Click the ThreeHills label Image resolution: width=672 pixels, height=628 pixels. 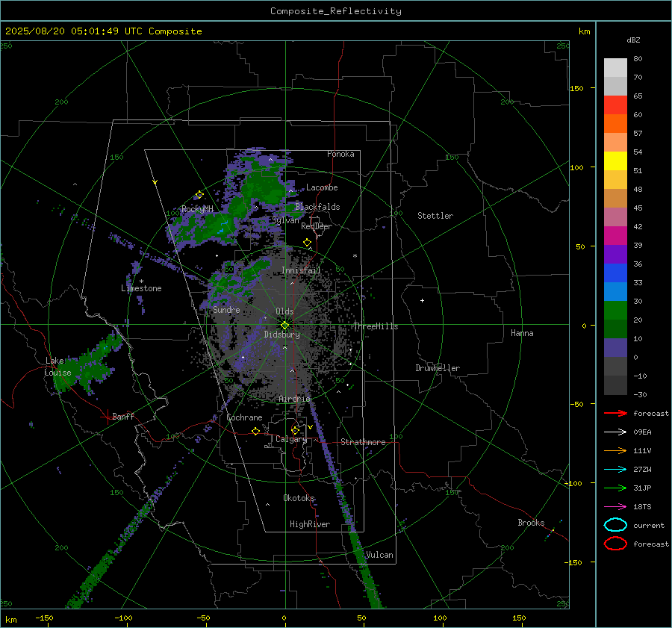click(x=376, y=326)
